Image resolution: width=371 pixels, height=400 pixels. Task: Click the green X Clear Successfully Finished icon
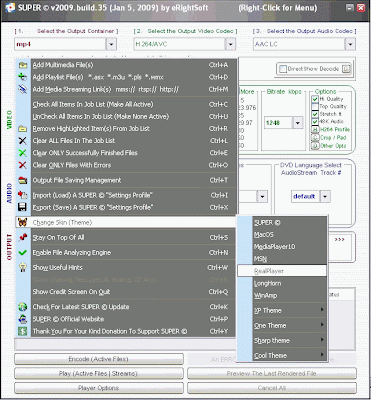tap(23, 153)
